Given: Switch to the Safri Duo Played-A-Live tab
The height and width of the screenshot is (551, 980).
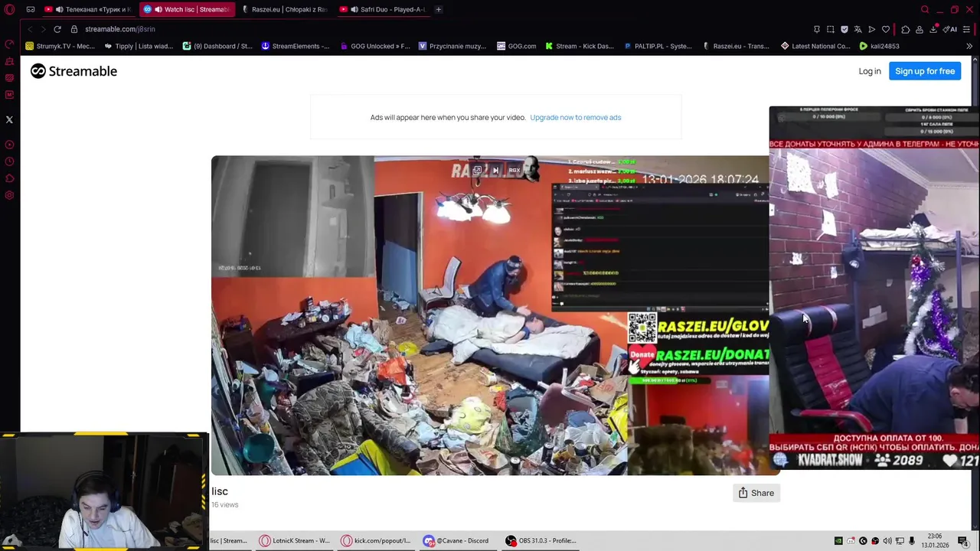Looking at the screenshot, I should (383, 9).
